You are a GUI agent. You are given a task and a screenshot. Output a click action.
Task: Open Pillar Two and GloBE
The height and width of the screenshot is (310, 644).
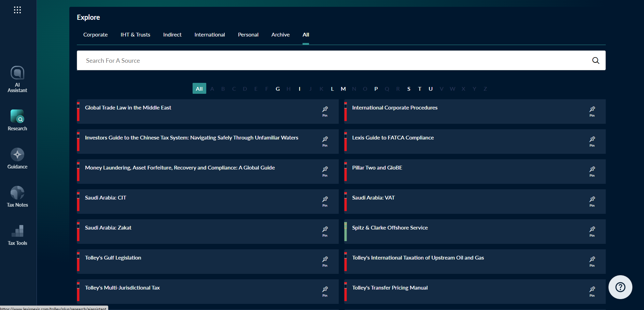click(x=377, y=168)
